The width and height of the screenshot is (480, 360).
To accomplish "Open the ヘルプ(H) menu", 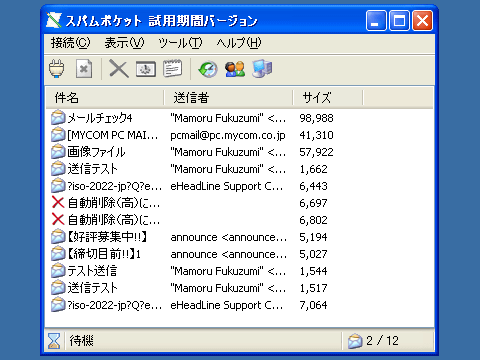I will (239, 43).
